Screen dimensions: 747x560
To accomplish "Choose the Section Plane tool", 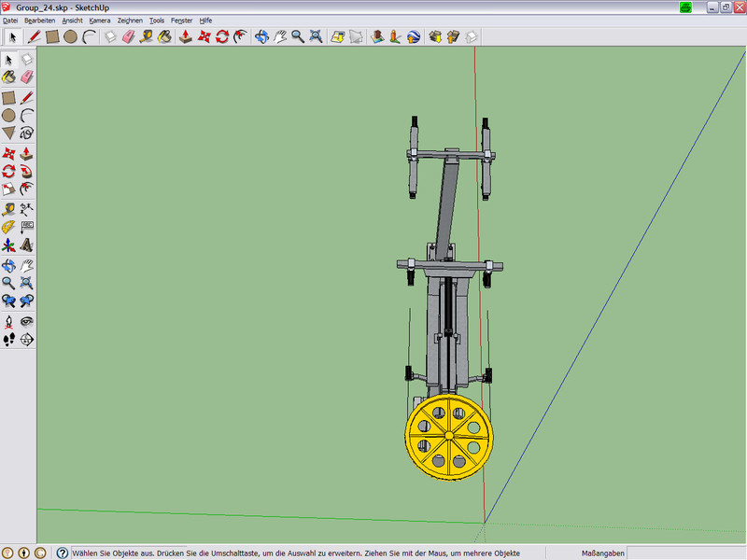I will pyautogui.click(x=27, y=340).
